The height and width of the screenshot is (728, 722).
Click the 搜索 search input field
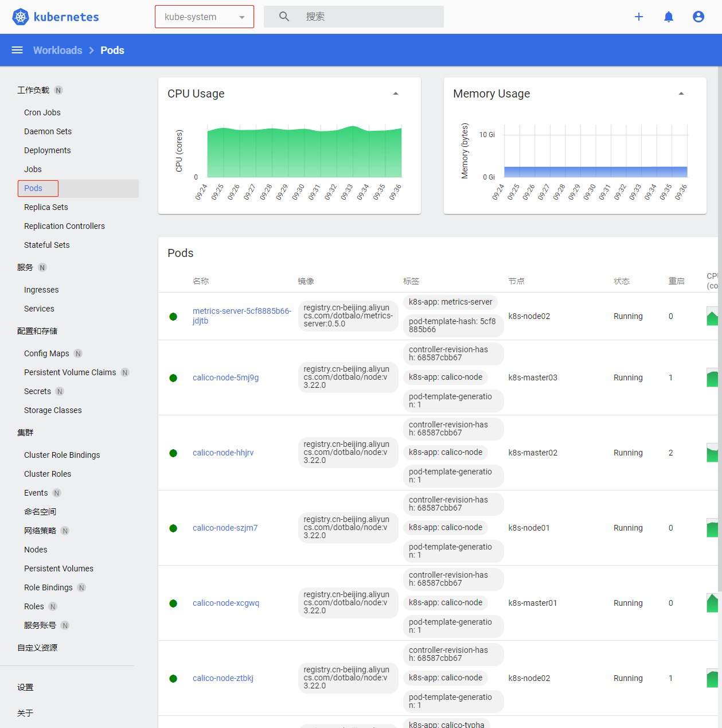[354, 17]
